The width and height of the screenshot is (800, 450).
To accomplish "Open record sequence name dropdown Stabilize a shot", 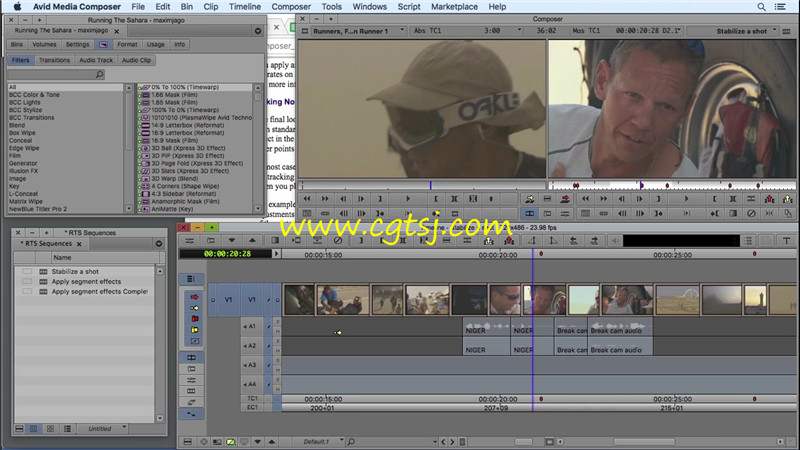I will [733, 31].
